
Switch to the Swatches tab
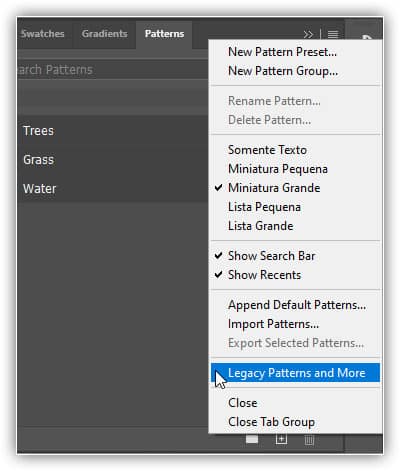coord(43,34)
